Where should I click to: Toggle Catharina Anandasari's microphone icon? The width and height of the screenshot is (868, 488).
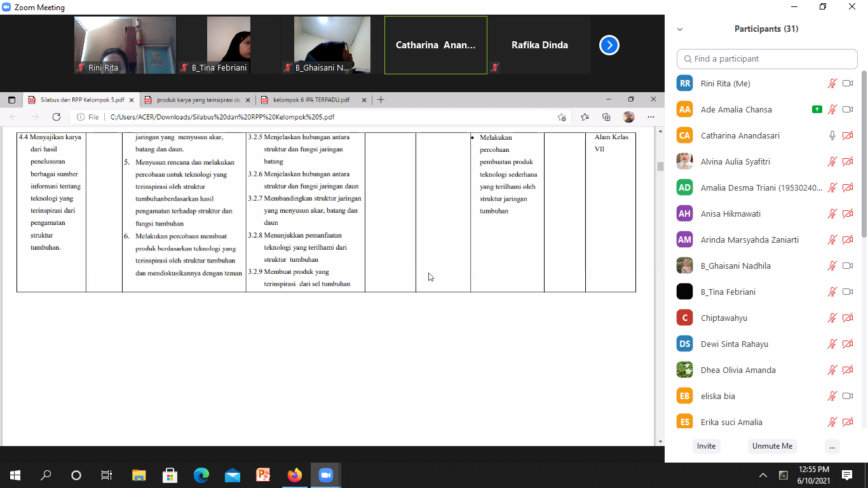[832, 135]
